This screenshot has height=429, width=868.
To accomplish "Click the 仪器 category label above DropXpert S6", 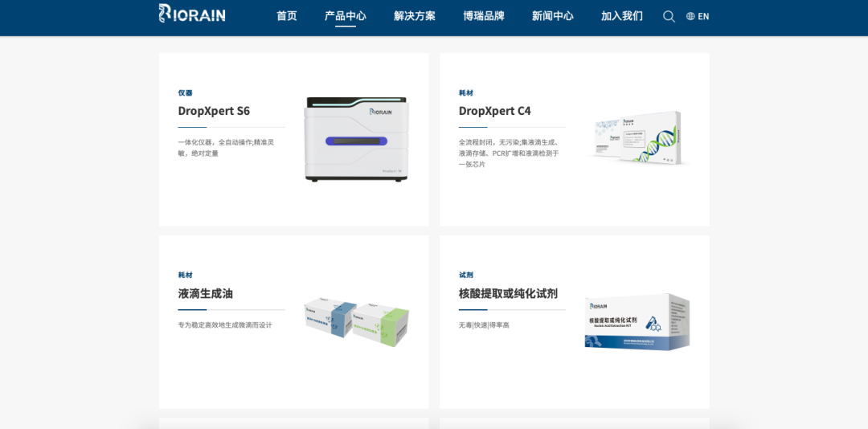I will coord(185,93).
